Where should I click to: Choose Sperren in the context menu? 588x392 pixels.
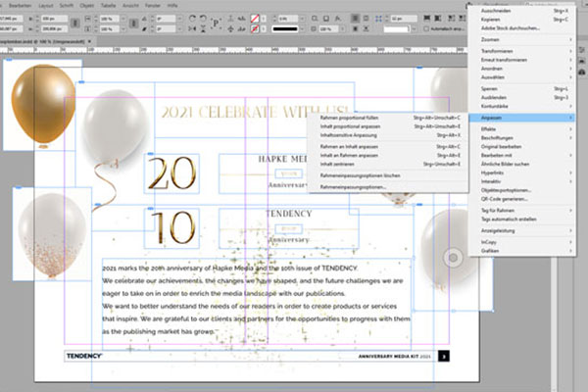point(523,89)
